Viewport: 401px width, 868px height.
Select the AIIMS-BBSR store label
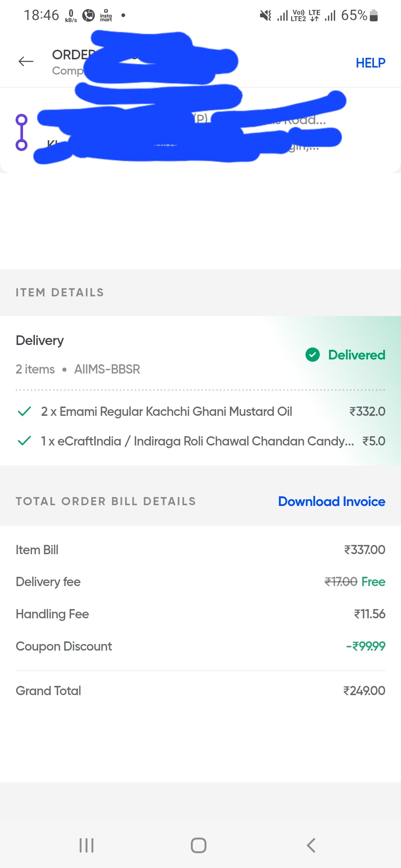point(107,369)
